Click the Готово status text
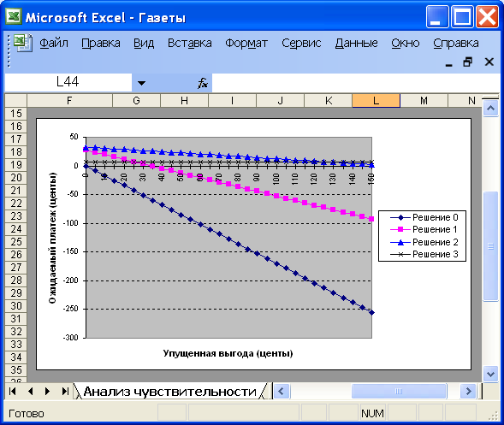The image size is (504, 425). [26, 413]
